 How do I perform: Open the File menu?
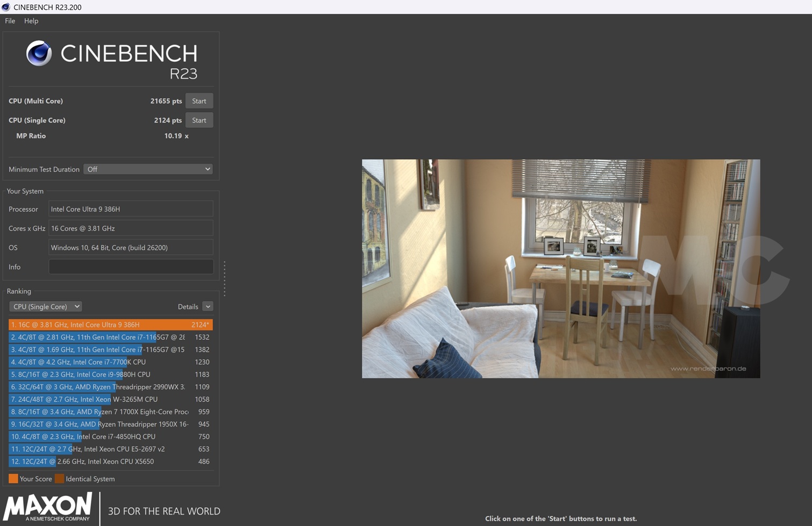click(10, 21)
